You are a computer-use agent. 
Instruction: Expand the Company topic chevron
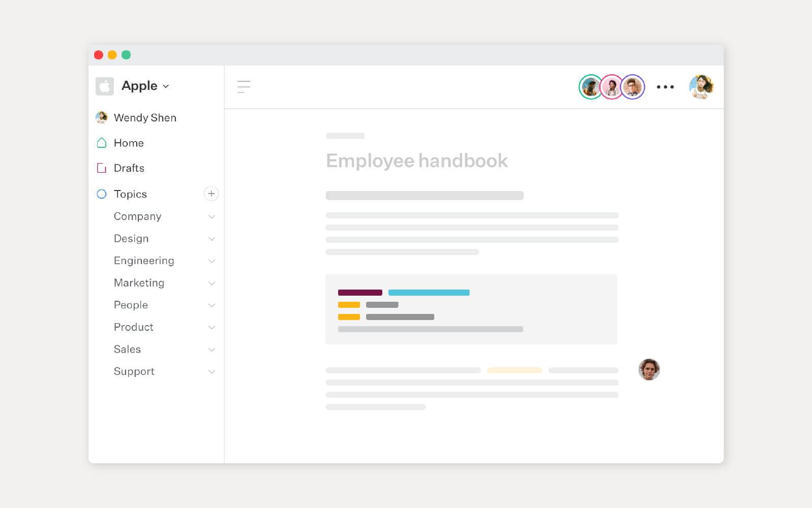tap(212, 217)
